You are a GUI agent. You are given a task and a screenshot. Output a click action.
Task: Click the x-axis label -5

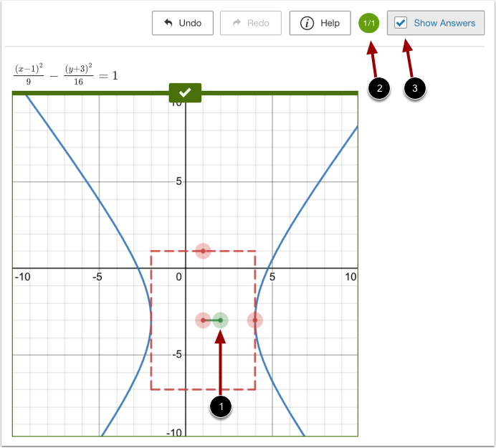pos(97,277)
